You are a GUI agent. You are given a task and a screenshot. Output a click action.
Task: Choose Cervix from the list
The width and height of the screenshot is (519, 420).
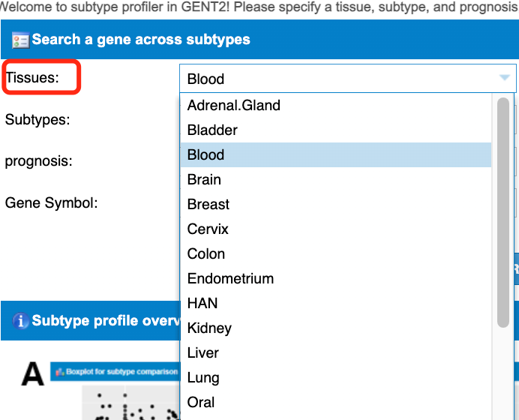point(208,229)
